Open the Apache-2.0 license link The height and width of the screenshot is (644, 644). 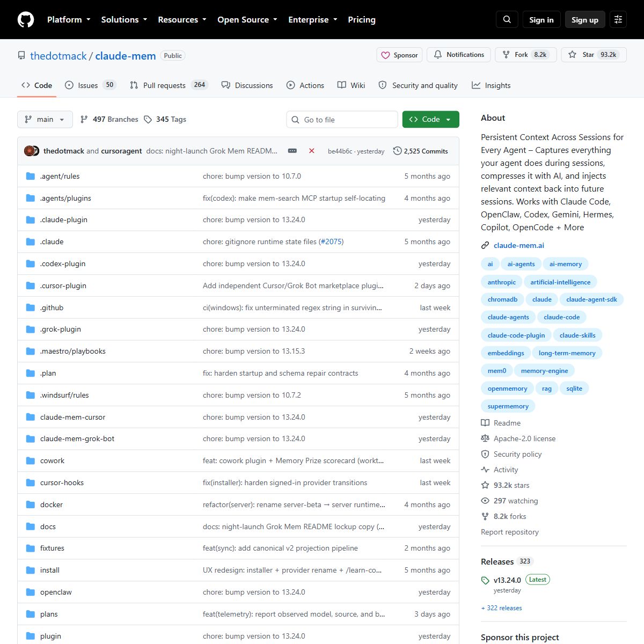tap(518, 438)
